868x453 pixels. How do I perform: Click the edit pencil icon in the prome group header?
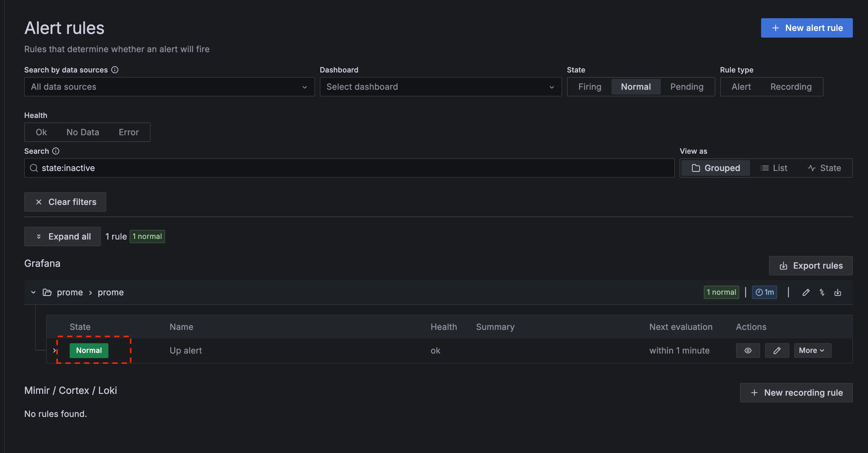(x=806, y=292)
